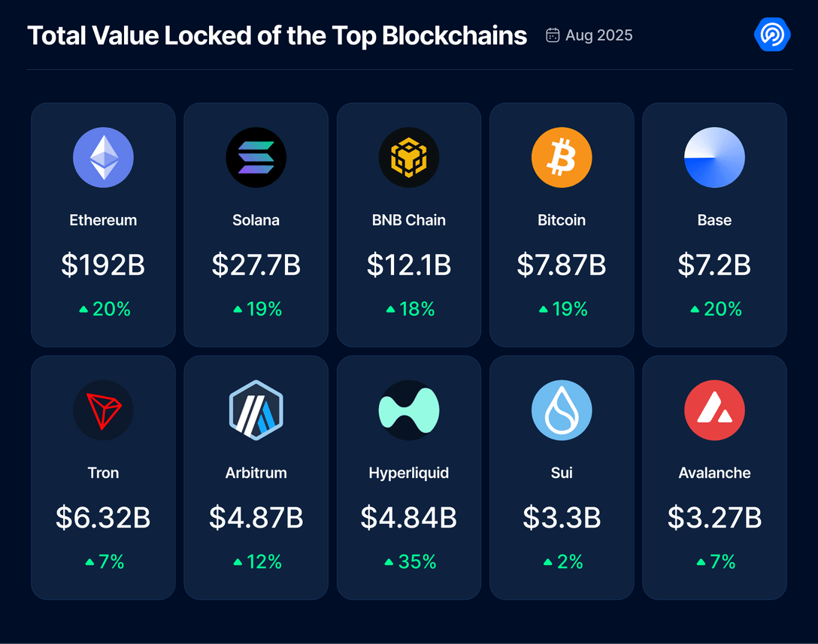Viewport: 818px width, 644px height.
Task: Click the Arbitrum chain name label
Action: (x=256, y=473)
